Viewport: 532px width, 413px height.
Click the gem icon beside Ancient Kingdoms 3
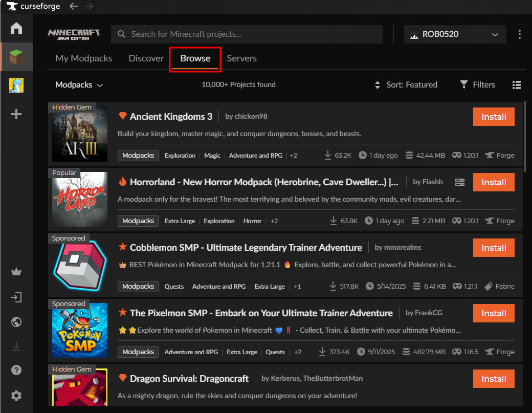(x=123, y=116)
